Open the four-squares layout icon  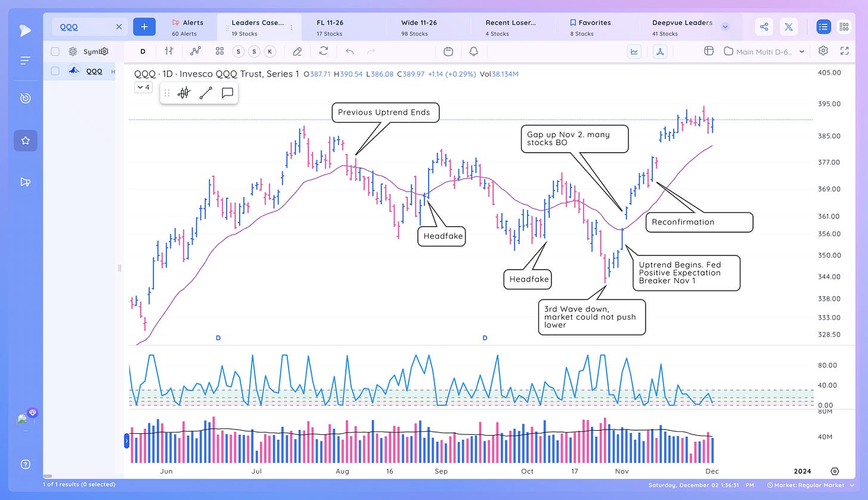pos(220,51)
